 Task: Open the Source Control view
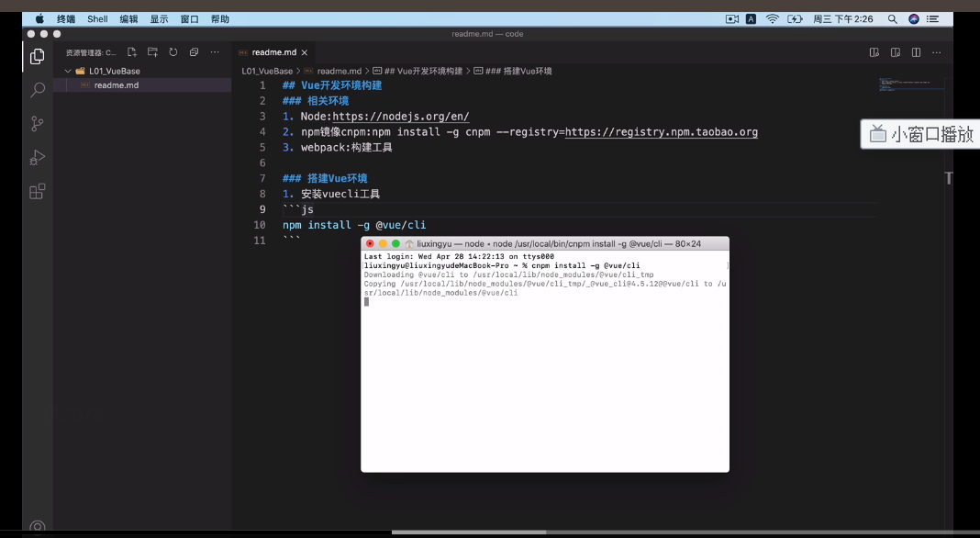[38, 124]
